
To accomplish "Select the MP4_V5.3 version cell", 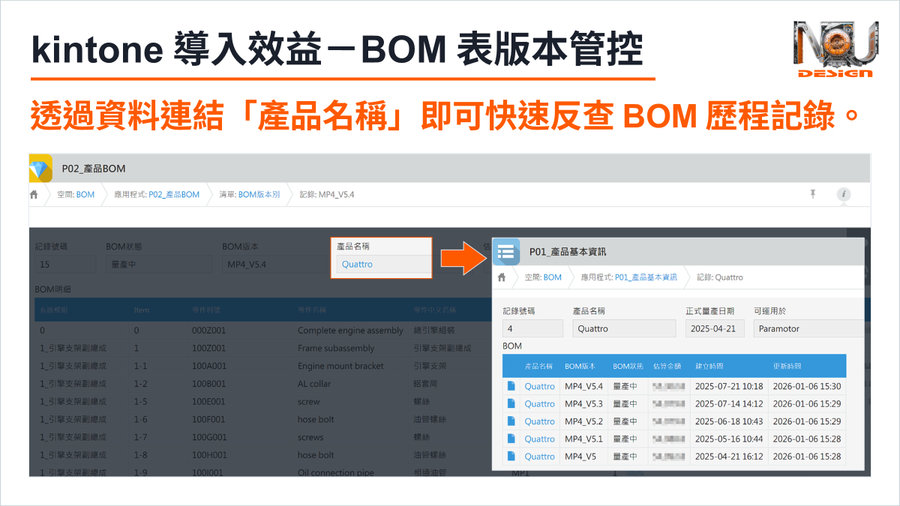I will 584,404.
